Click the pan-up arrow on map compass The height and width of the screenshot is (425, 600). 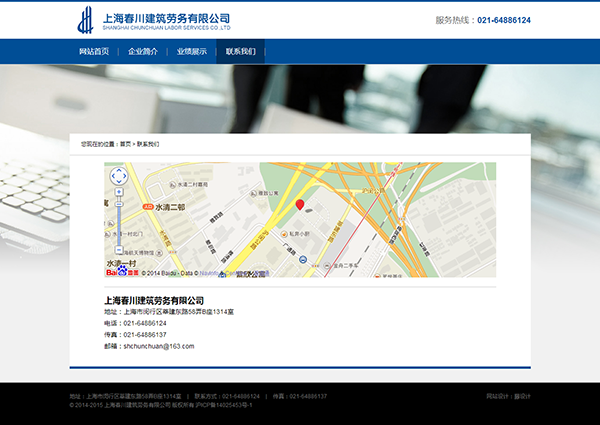[x=119, y=171]
